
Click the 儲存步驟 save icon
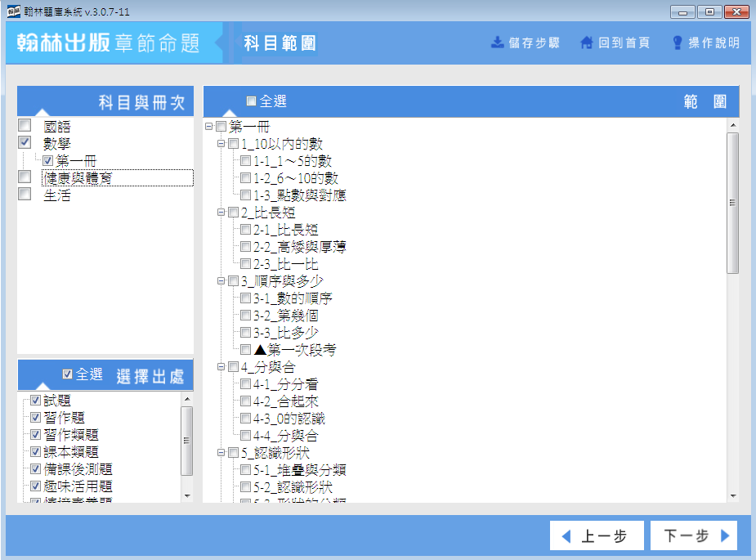tap(497, 43)
